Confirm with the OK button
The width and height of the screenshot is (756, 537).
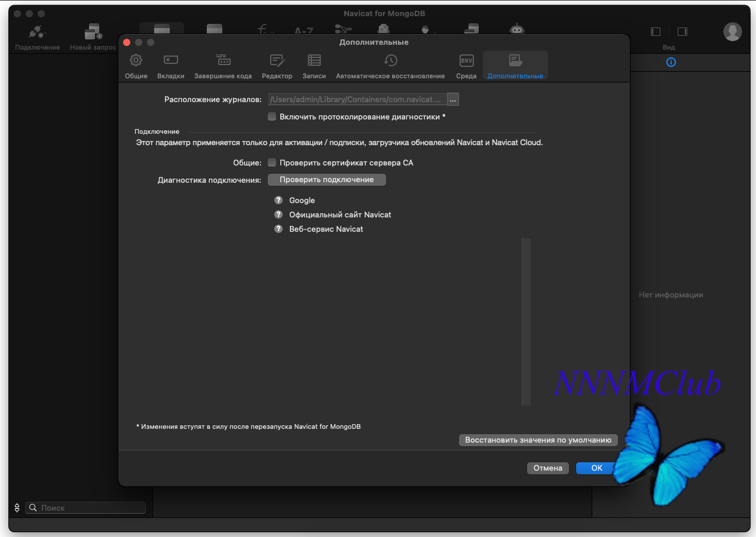click(x=596, y=468)
